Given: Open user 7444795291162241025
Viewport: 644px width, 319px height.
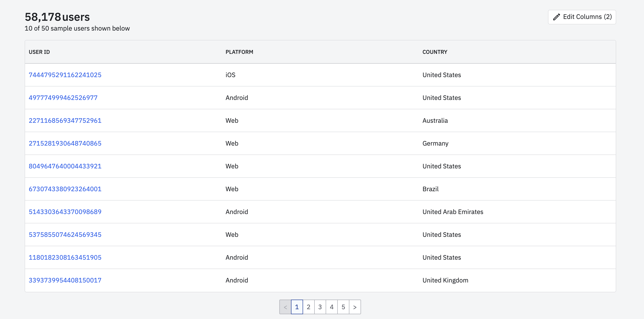Looking at the screenshot, I should click(x=65, y=75).
